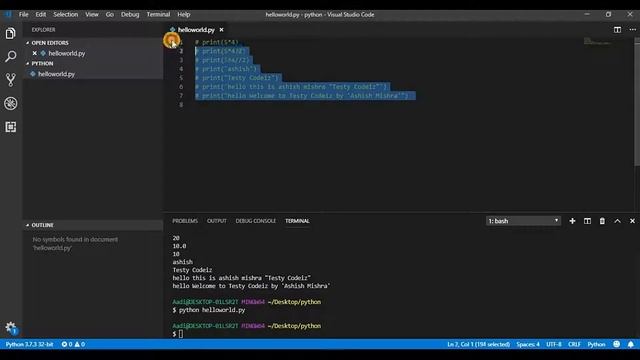Select terminal from 1: bash dropdown
The image size is (640, 360).
click(523, 221)
